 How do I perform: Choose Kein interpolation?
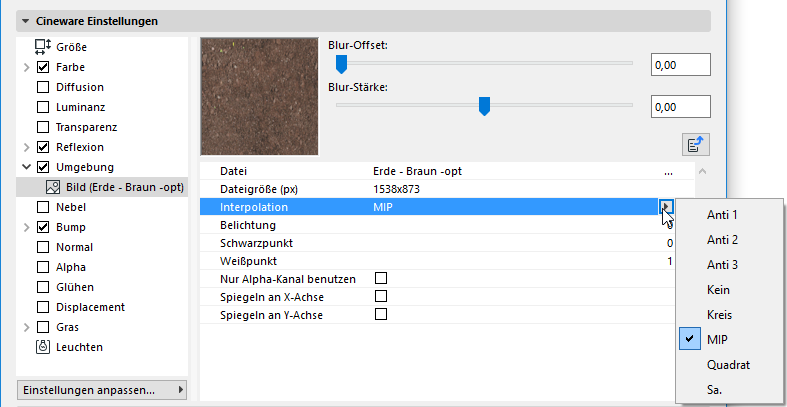(x=729, y=290)
